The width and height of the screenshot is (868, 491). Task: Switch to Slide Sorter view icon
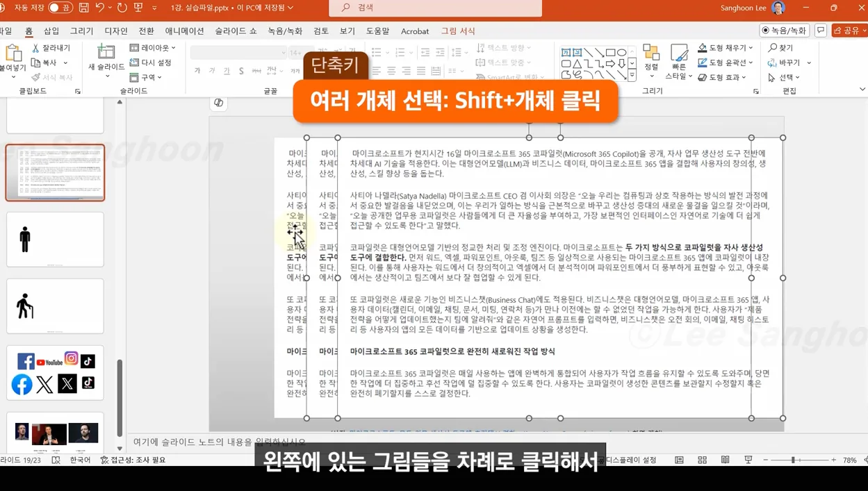point(702,460)
